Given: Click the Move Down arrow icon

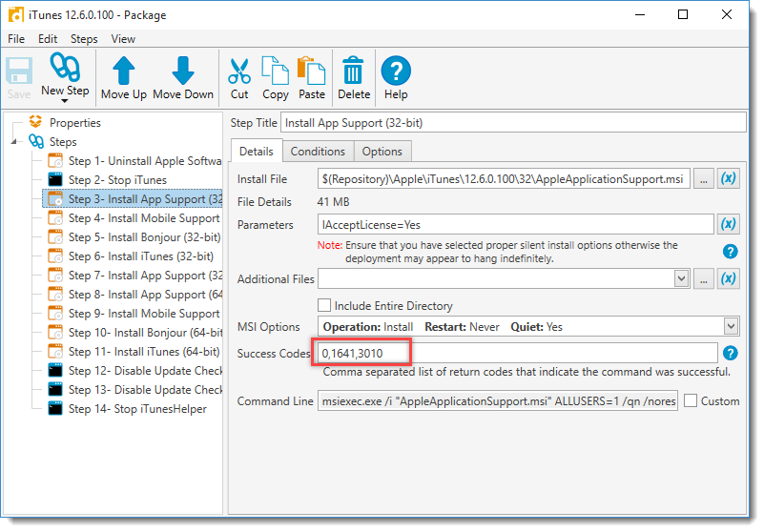Looking at the screenshot, I should (183, 71).
